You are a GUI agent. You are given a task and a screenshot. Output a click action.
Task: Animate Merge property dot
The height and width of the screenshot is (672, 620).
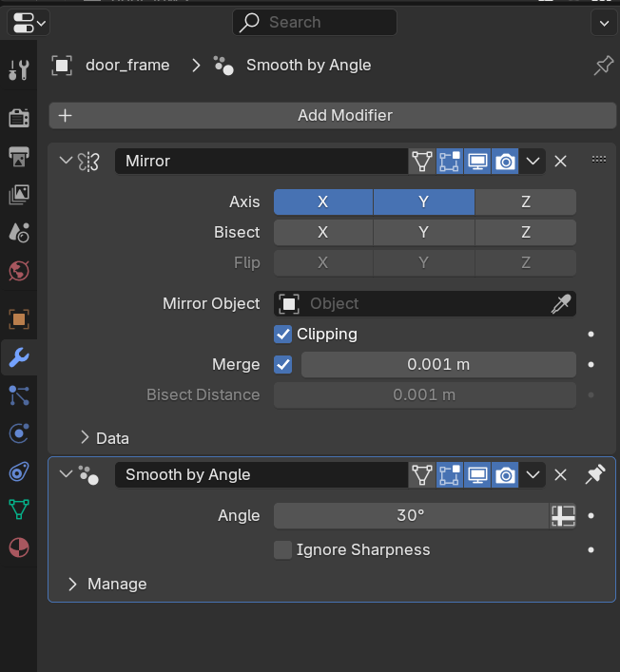[x=591, y=365]
